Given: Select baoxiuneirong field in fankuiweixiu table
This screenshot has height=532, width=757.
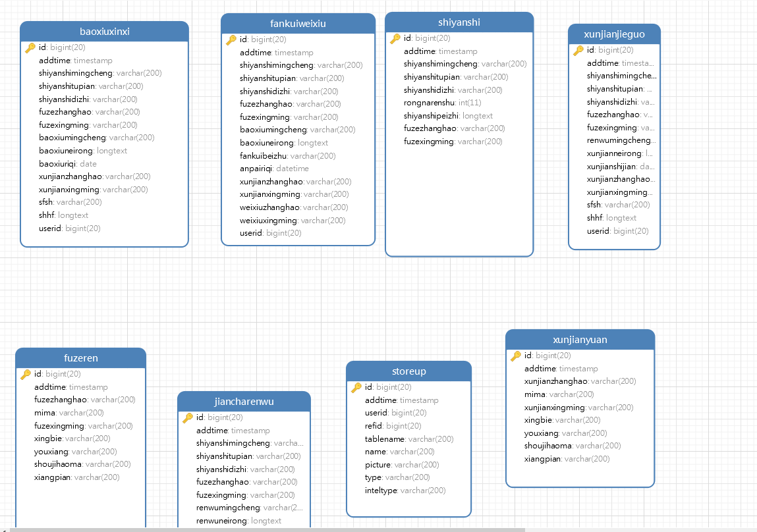Looking at the screenshot, I should click(284, 143).
